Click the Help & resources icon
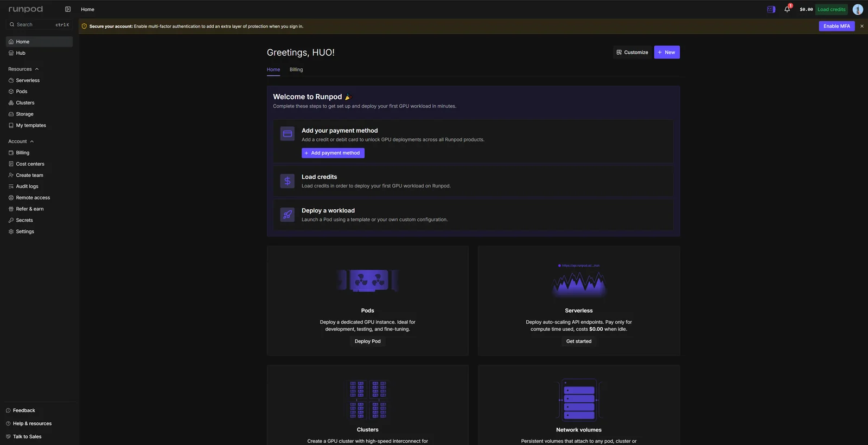Image resolution: width=868 pixels, height=445 pixels. tap(8, 424)
